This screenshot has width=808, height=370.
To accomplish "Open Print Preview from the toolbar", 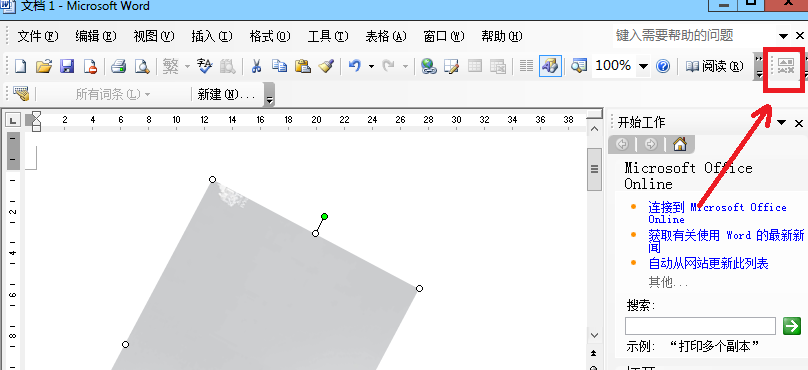I will click(142, 66).
